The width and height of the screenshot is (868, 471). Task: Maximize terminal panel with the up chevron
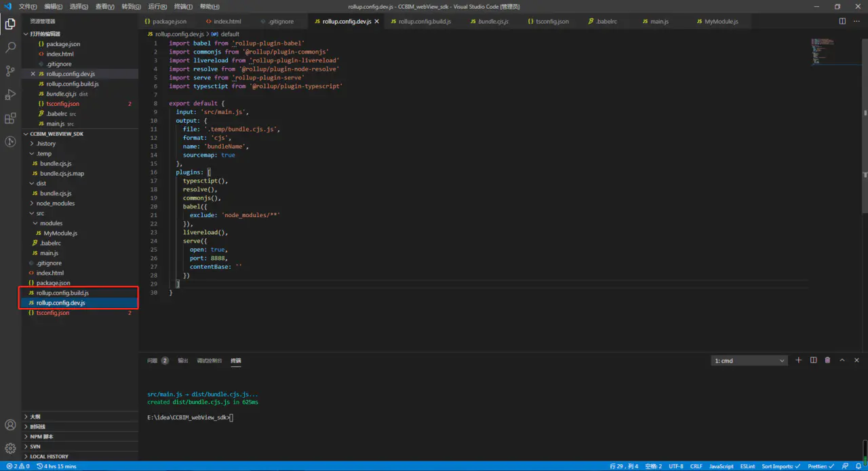(842, 360)
